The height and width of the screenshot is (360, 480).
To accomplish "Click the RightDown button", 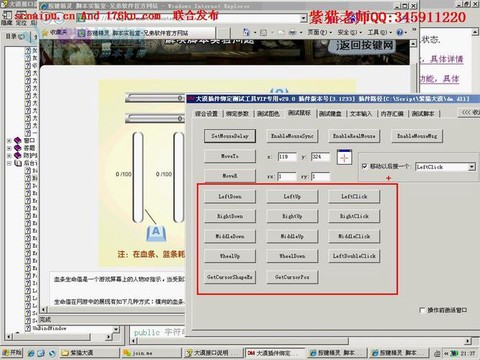I will tap(230, 216).
